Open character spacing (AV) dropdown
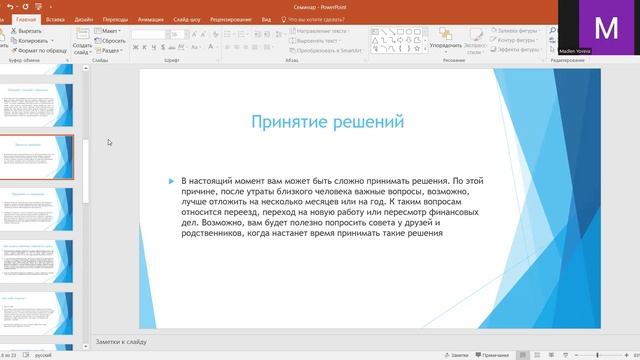640x360 pixels. click(182, 47)
